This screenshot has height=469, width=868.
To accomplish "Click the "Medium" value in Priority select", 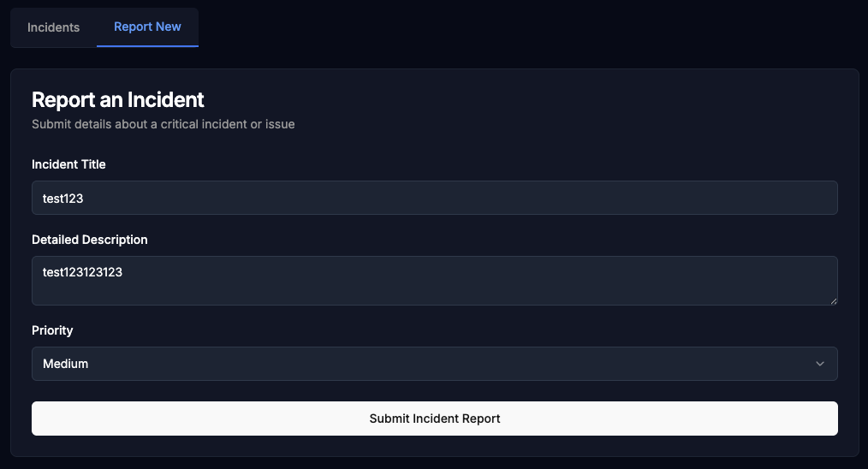I will click(65, 364).
